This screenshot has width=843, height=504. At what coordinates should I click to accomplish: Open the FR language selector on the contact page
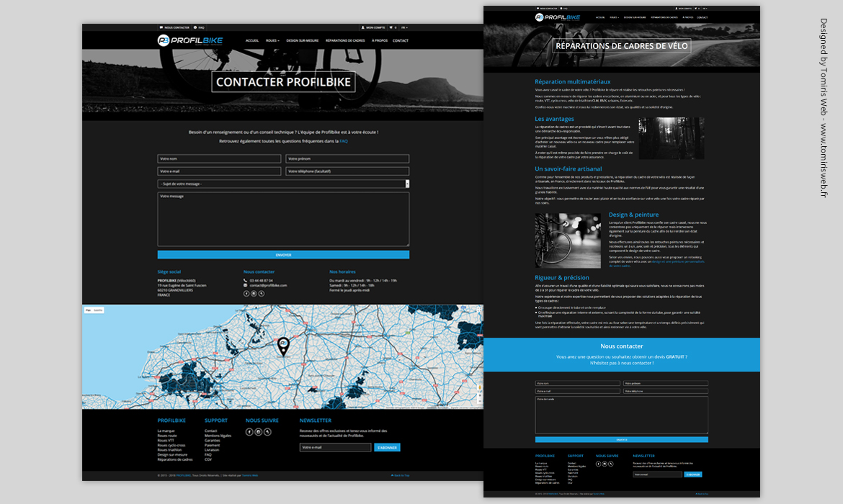tap(404, 27)
